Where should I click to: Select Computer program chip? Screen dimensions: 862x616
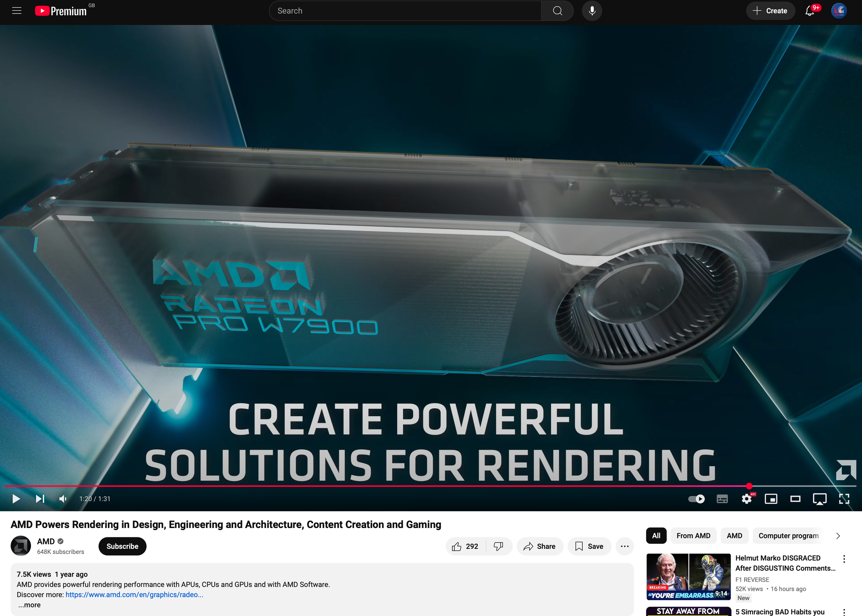789,536
